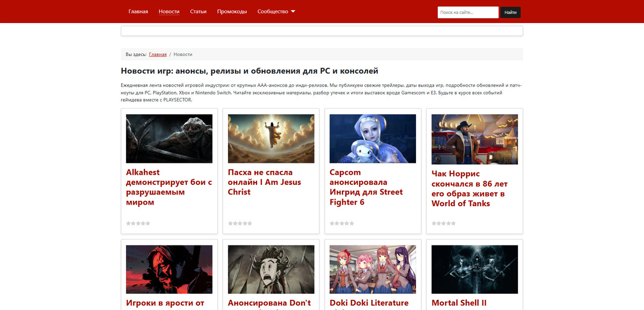644x310 pixels.
Task: Go to Главная via the breadcrumb link
Action: coord(158,54)
